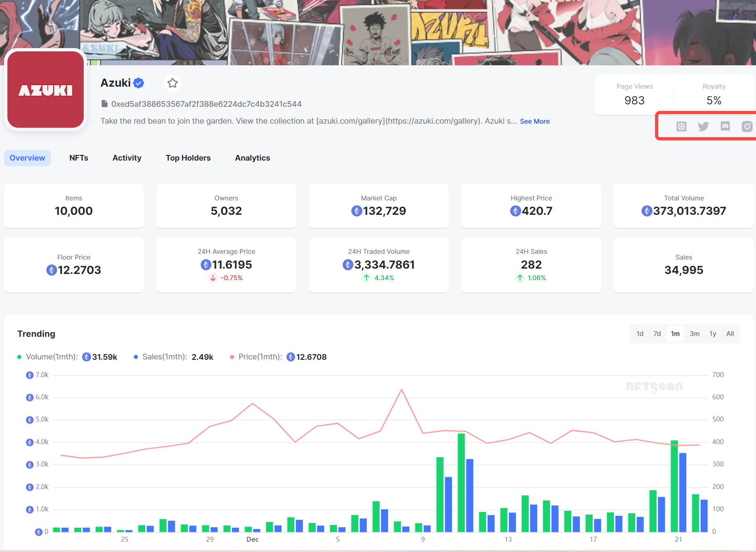Set the chart range to 1y
The width and height of the screenshot is (756, 552).
(x=713, y=334)
